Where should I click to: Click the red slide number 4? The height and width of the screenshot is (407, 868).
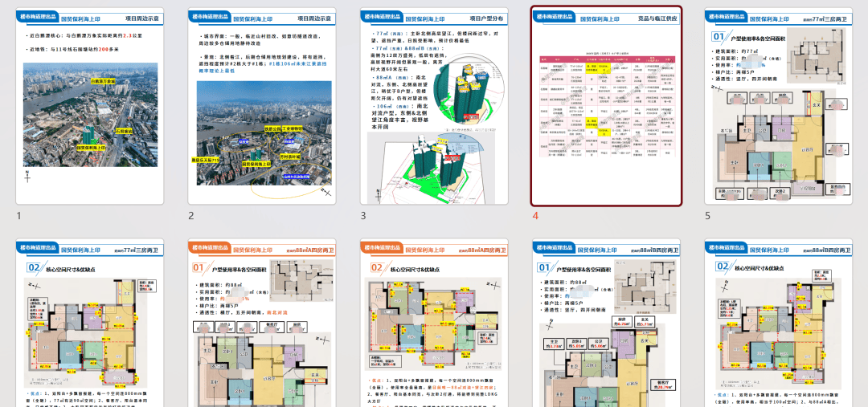[535, 215]
